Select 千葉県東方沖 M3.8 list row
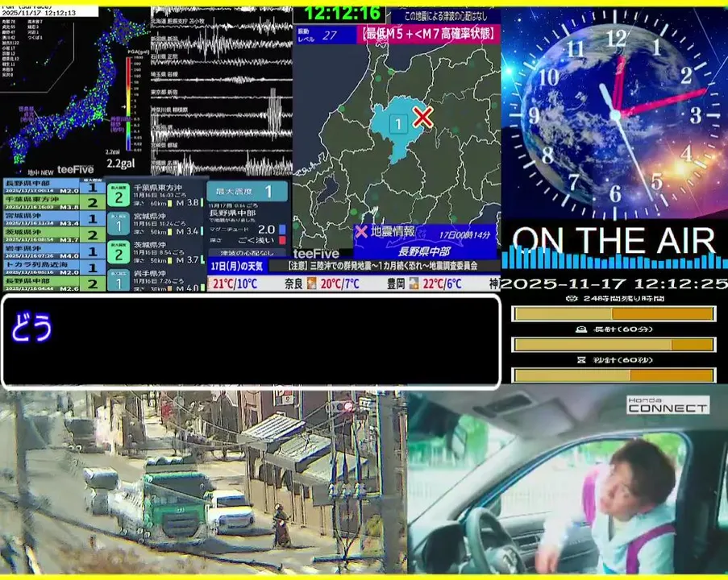The width and height of the screenshot is (728, 580). coord(54,203)
